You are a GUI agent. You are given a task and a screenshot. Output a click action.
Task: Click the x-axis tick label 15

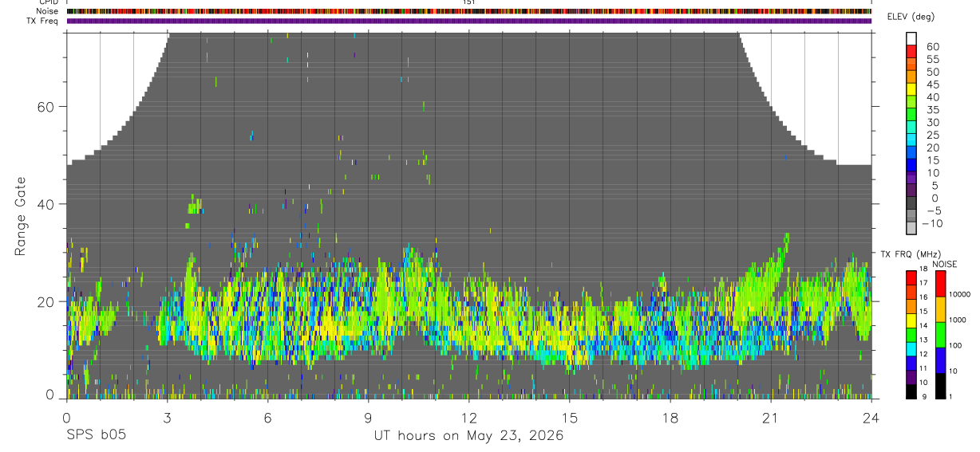[x=570, y=418]
